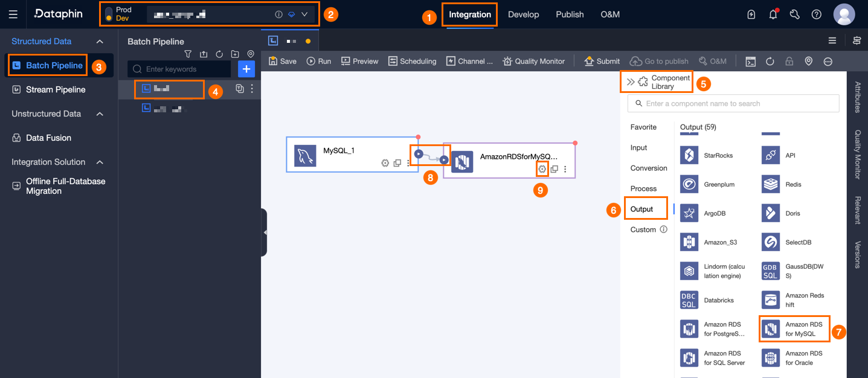The height and width of the screenshot is (378, 868).
Task: Open settings gear on MySQL_1 node
Action: coord(385,163)
